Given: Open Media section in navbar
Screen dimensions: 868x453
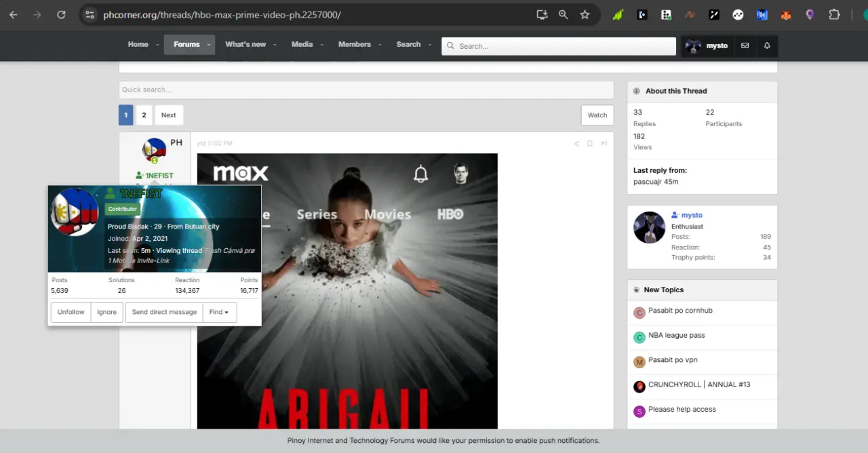Looking at the screenshot, I should 302,44.
